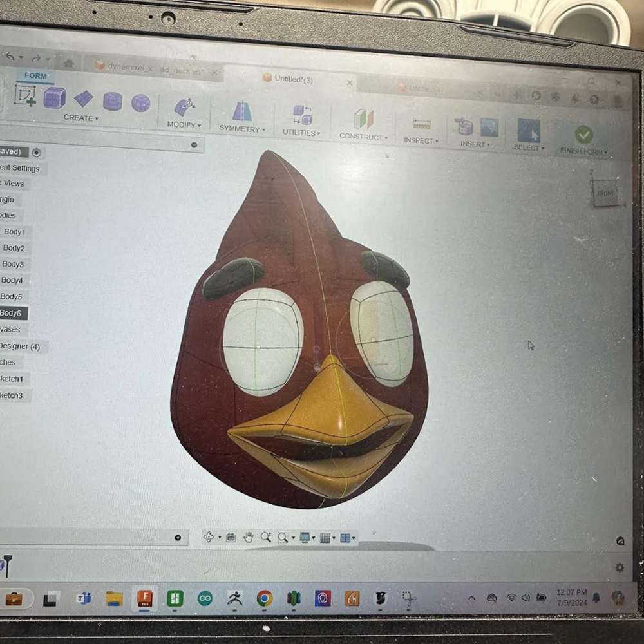Click the Box form primitive icon
The width and height of the screenshot is (644, 644).
55,98
